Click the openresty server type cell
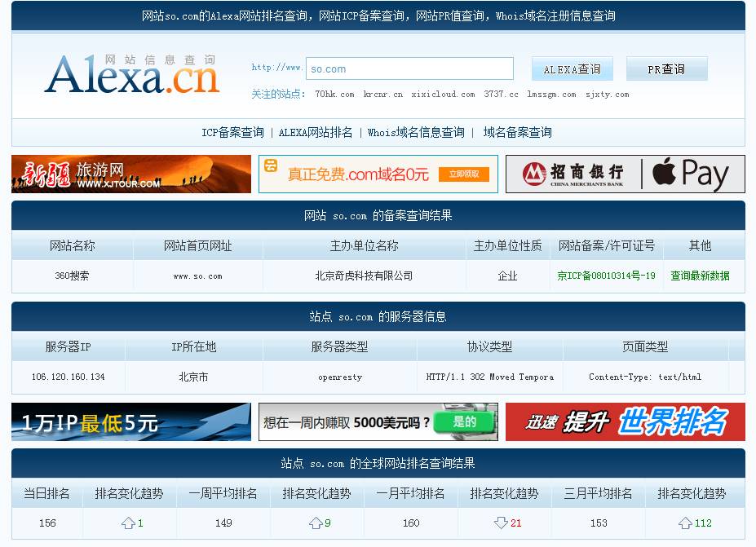This screenshot has width=756, height=547. tap(340, 377)
